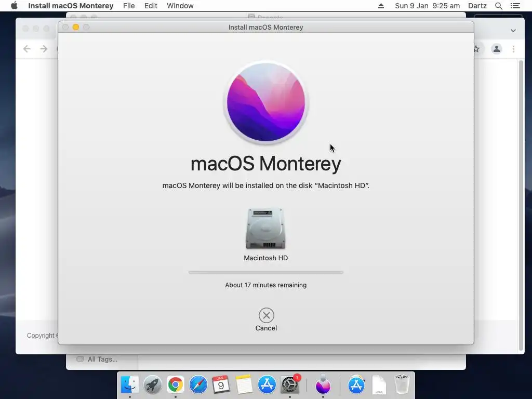
Task: Open the App Store from the Dock
Action: click(267, 384)
